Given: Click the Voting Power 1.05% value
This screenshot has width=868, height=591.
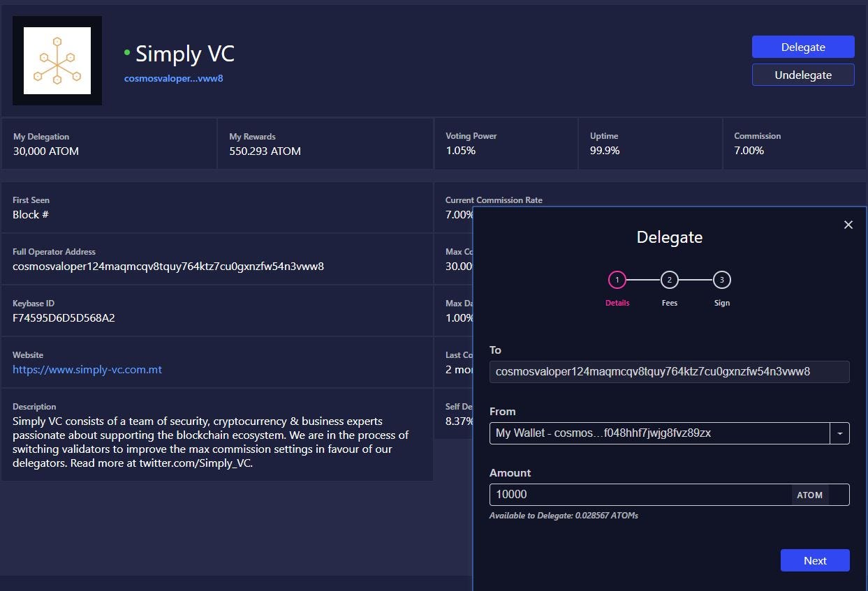Looking at the screenshot, I should pyautogui.click(x=461, y=150).
